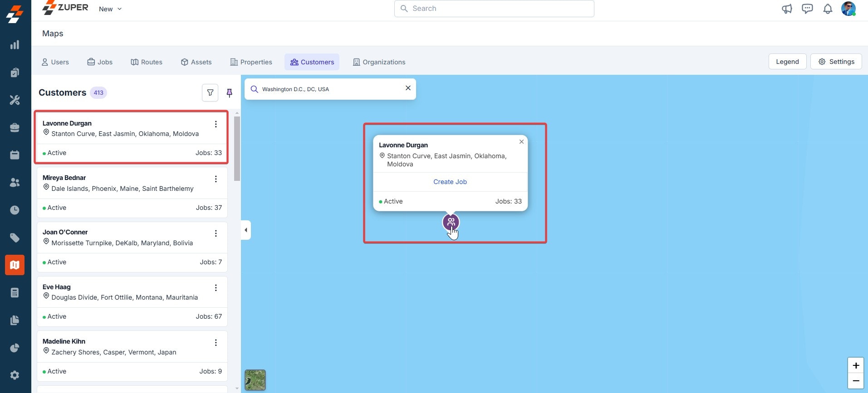The image size is (868, 393).
Task: Open the calendar sidebar icon
Action: click(15, 155)
